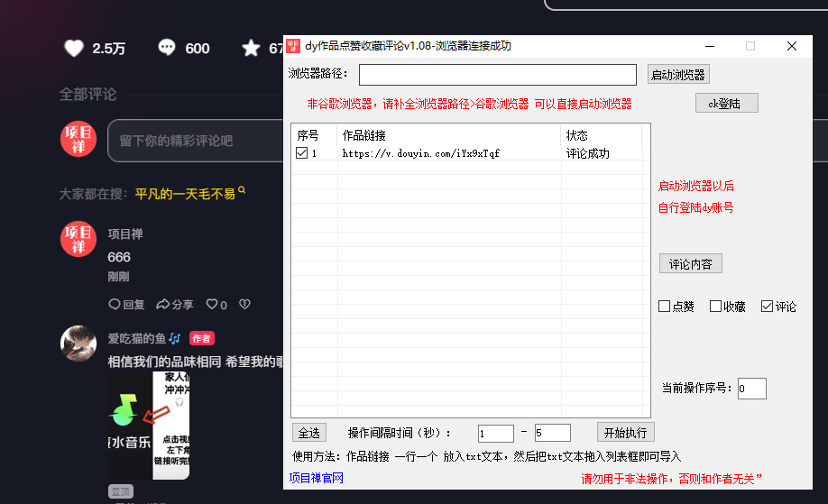Click the search icon beside 平凡的一天毛不易
Image resolution: width=828 pixels, height=504 pixels.
click(x=241, y=192)
